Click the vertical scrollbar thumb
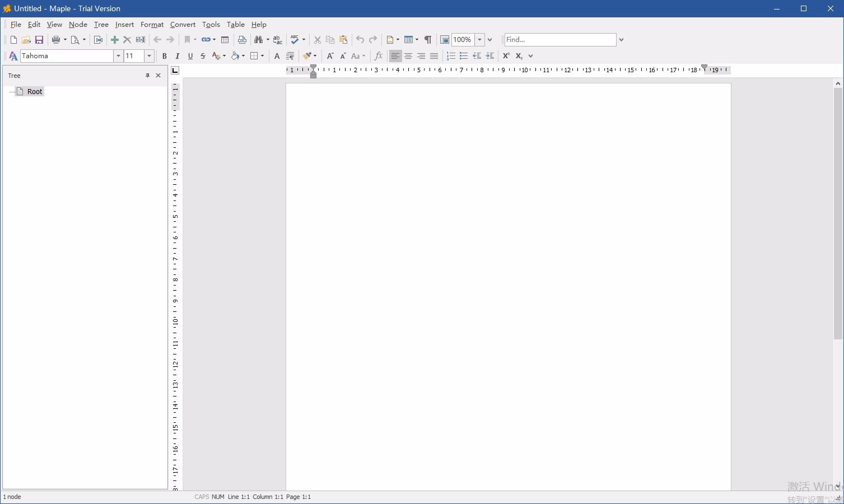Image resolution: width=844 pixels, height=504 pixels. (x=838, y=214)
